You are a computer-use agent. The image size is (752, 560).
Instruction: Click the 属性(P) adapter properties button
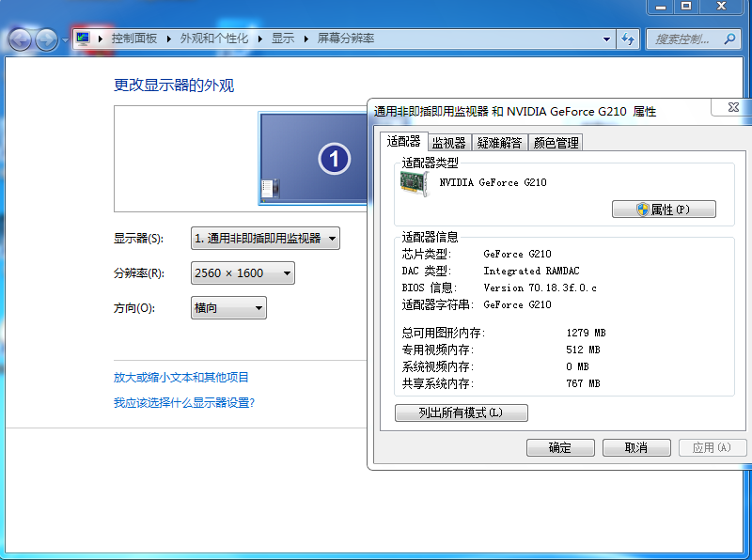coord(664,210)
